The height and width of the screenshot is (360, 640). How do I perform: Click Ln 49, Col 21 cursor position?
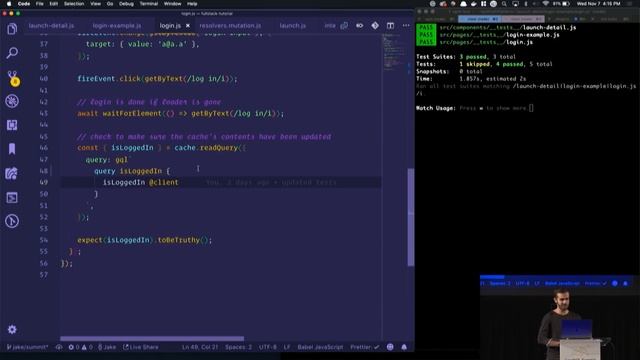(x=200, y=347)
